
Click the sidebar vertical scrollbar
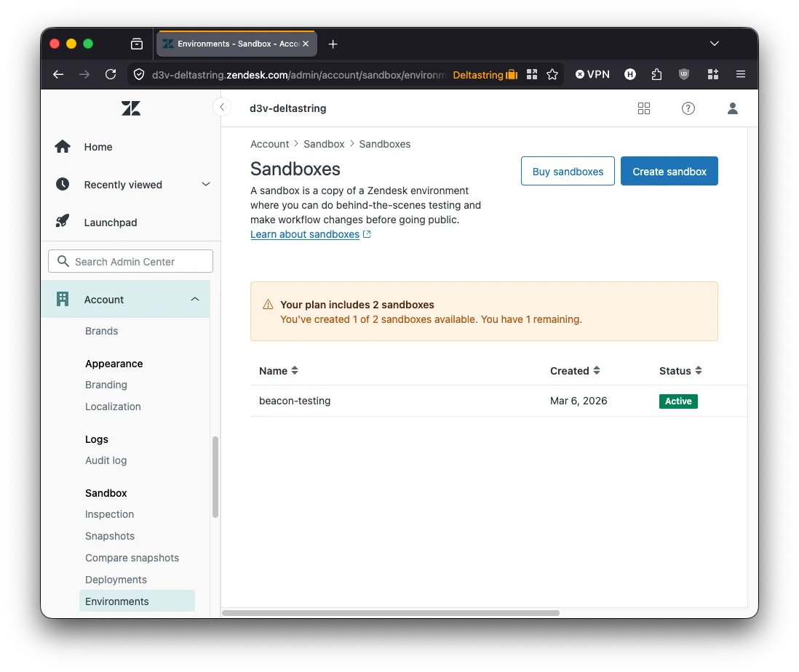tap(215, 477)
